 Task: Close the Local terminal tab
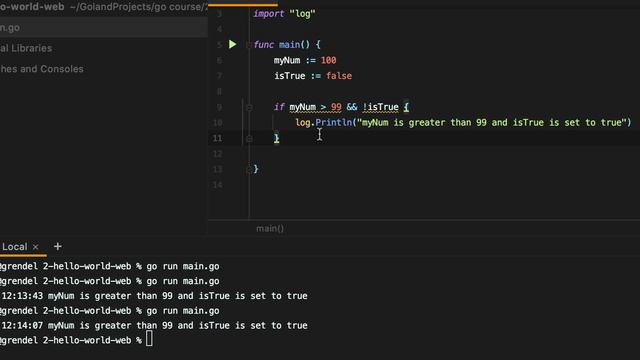coord(36,247)
